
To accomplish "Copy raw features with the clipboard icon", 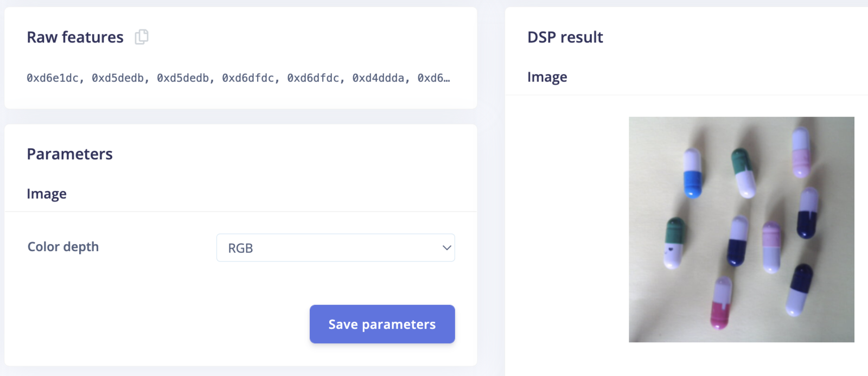I will 142,37.
